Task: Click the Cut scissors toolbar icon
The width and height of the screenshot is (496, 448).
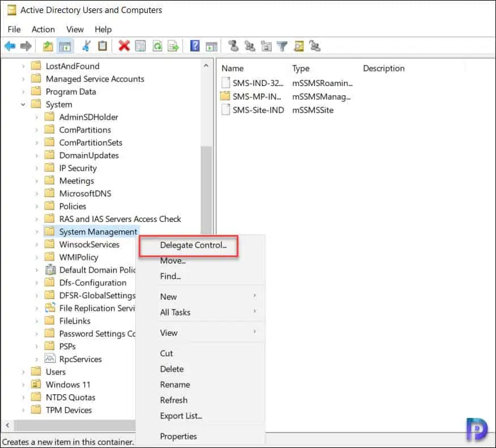Action: (x=87, y=46)
